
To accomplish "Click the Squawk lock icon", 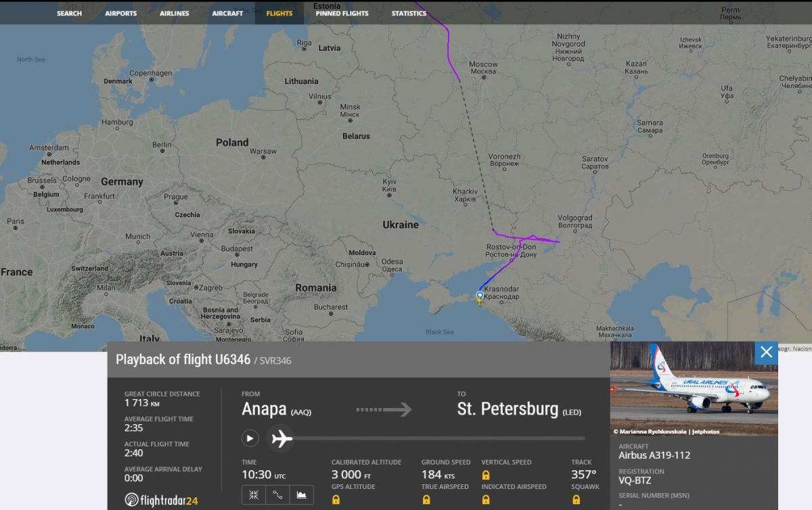I will 576,499.
